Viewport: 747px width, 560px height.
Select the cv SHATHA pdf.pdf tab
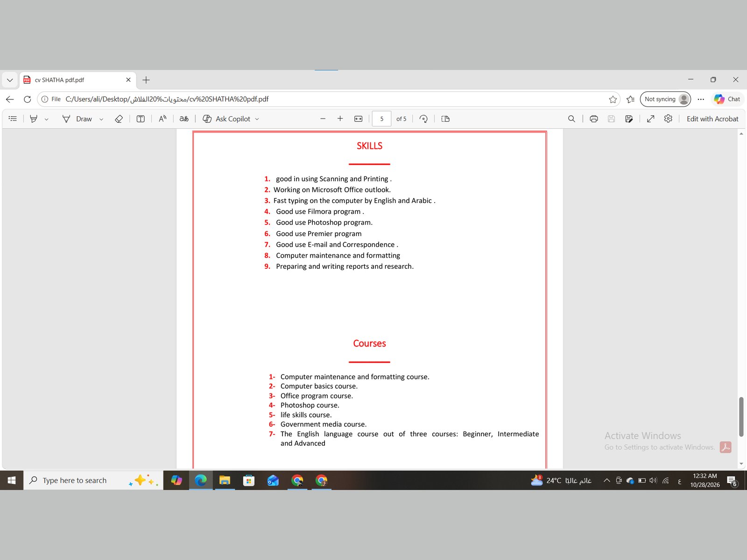[x=78, y=80]
